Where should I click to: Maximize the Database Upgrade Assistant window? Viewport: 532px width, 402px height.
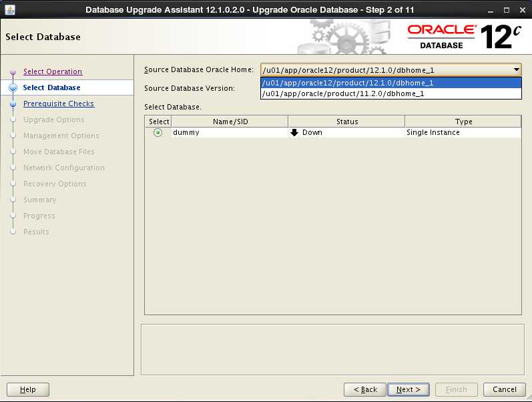coord(506,10)
